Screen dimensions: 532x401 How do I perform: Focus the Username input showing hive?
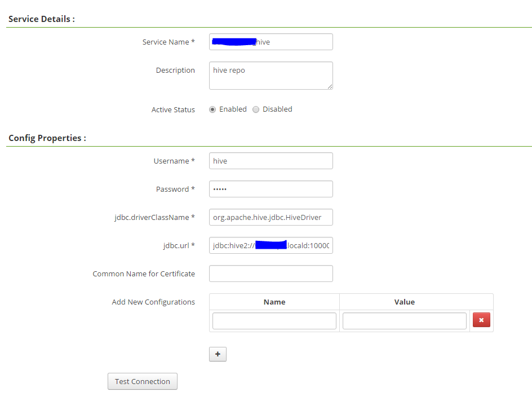[271, 161]
